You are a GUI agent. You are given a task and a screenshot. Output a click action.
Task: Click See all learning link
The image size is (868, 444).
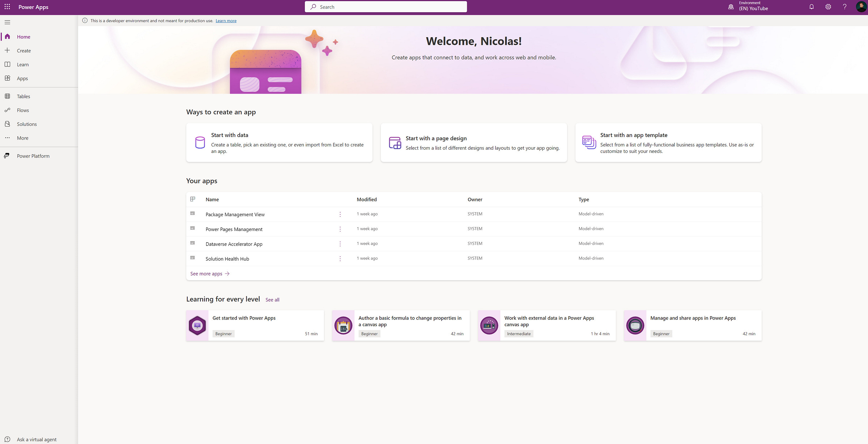(272, 300)
